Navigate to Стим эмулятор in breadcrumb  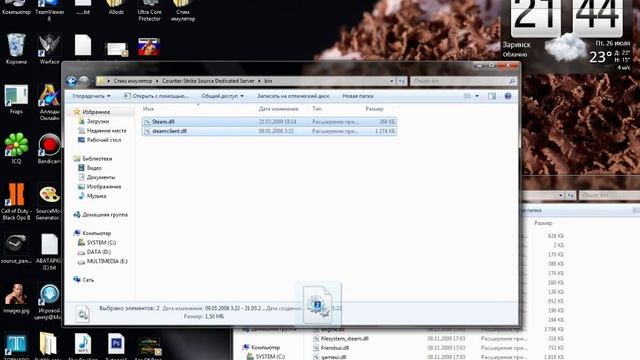[x=133, y=81]
